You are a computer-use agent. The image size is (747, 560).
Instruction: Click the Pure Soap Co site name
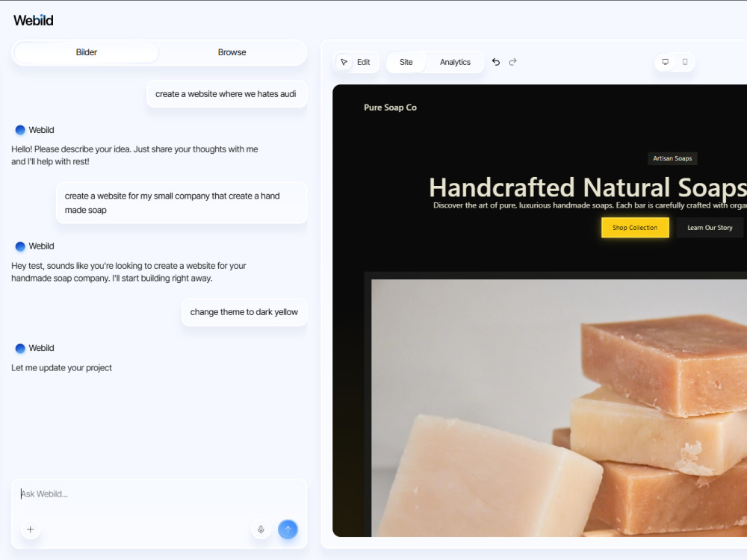pos(390,108)
